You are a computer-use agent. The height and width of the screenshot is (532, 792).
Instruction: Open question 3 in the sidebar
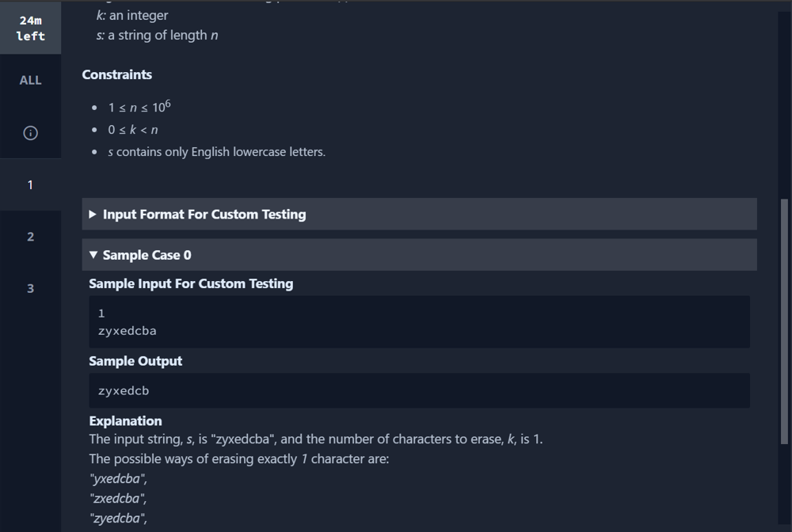click(30, 289)
